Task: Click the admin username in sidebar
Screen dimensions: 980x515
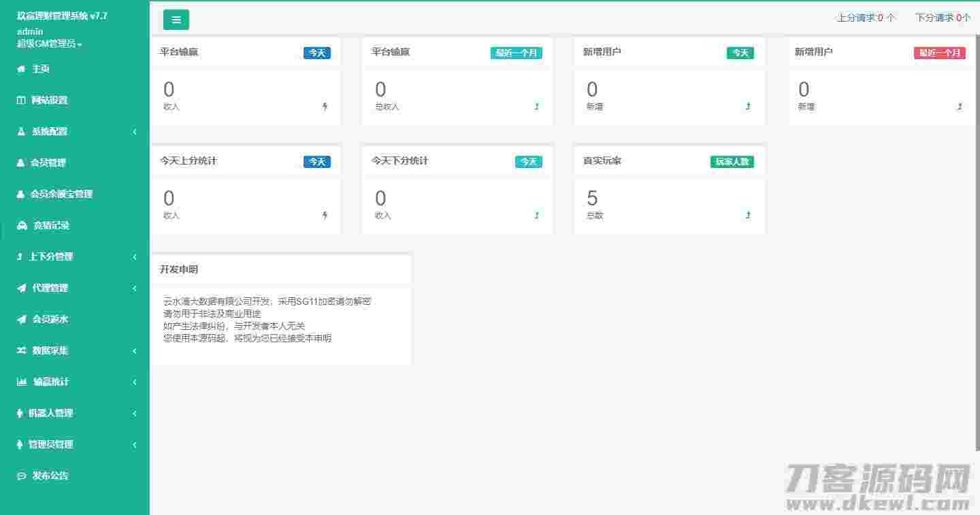Action: pos(30,31)
